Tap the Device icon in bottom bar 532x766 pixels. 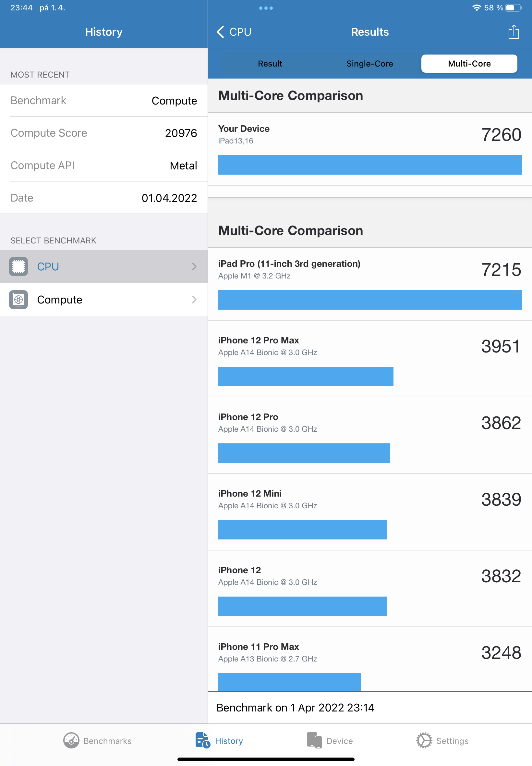[314, 740]
